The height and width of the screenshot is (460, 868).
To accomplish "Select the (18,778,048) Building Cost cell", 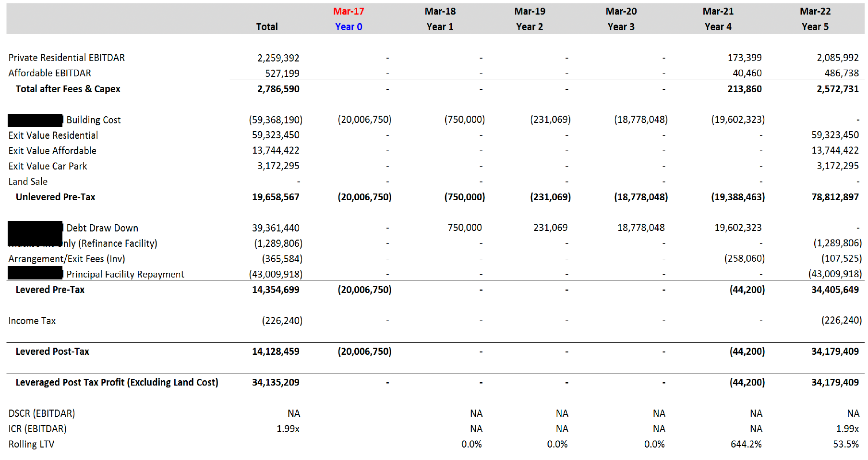I will (x=641, y=120).
